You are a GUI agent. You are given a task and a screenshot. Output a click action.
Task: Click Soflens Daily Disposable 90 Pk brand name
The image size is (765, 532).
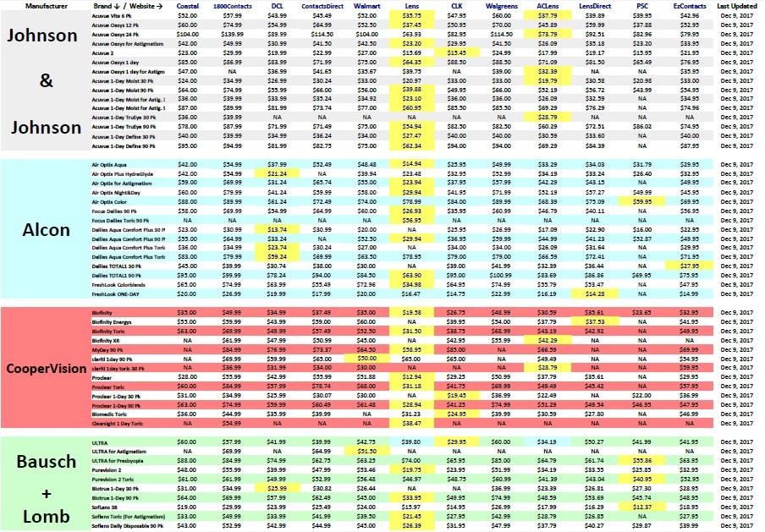[127, 526]
